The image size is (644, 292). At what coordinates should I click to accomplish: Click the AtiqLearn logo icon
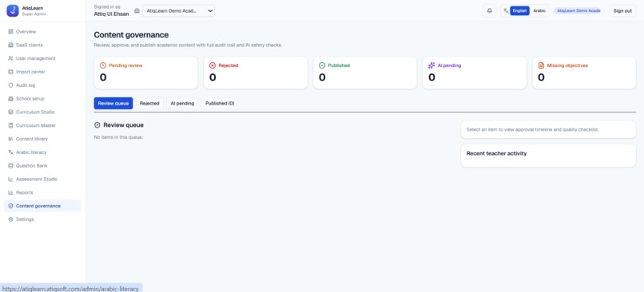pyautogui.click(x=13, y=10)
